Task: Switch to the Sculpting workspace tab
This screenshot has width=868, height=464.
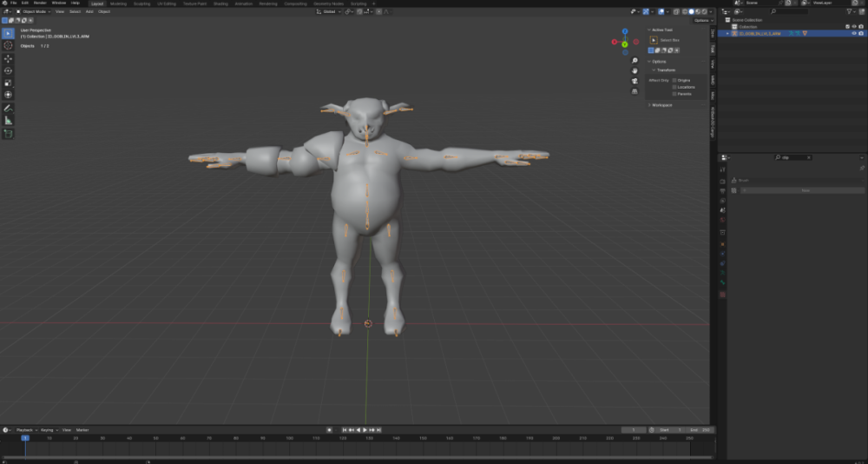Action: tap(141, 3)
